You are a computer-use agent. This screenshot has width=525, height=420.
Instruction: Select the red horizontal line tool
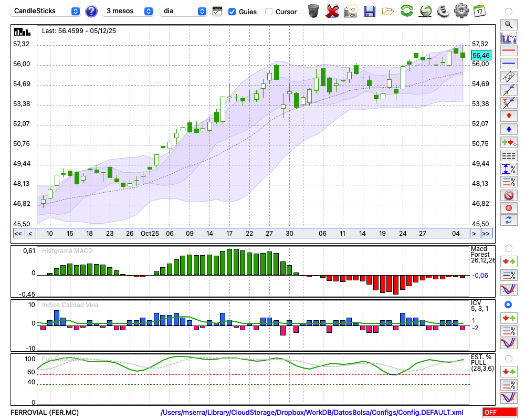coord(509,50)
